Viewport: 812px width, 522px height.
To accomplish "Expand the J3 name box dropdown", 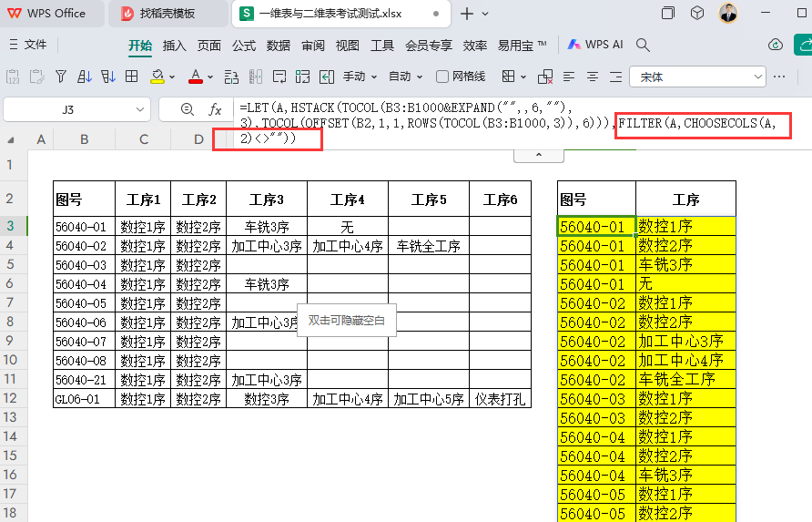I will [140, 109].
